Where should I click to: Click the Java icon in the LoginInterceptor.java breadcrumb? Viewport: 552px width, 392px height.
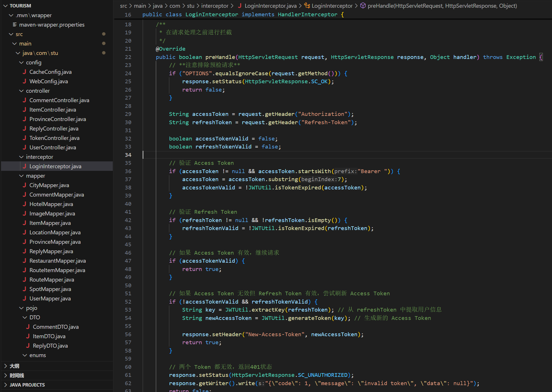(240, 6)
